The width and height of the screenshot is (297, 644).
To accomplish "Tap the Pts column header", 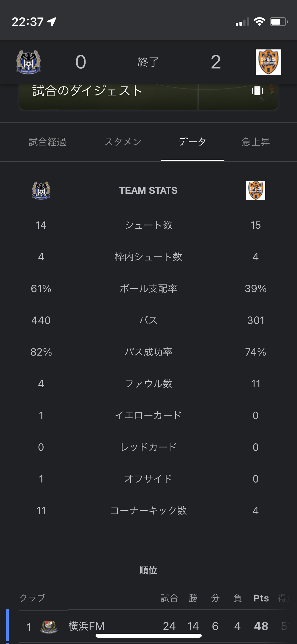I will pos(261,598).
